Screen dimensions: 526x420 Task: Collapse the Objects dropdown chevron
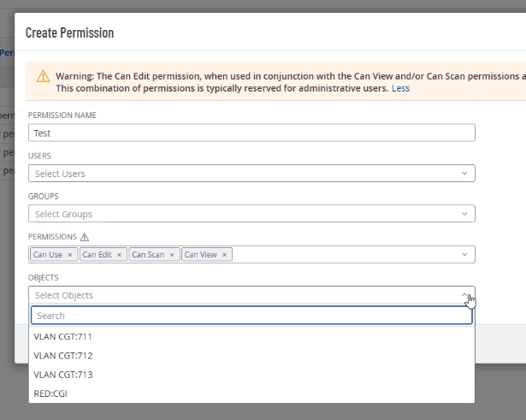[464, 295]
